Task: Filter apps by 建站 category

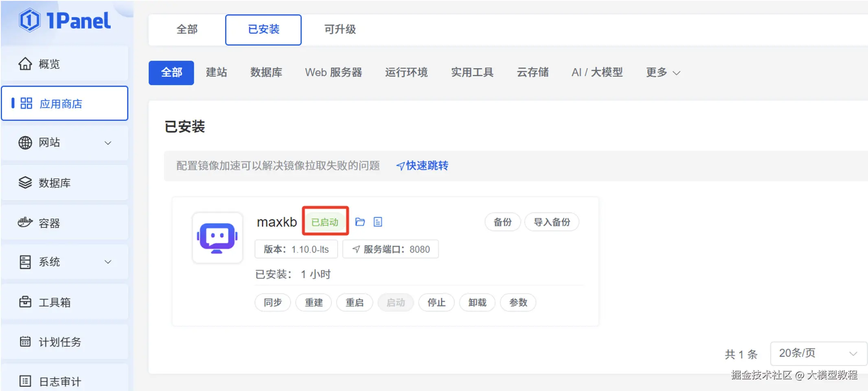Action: [x=217, y=72]
